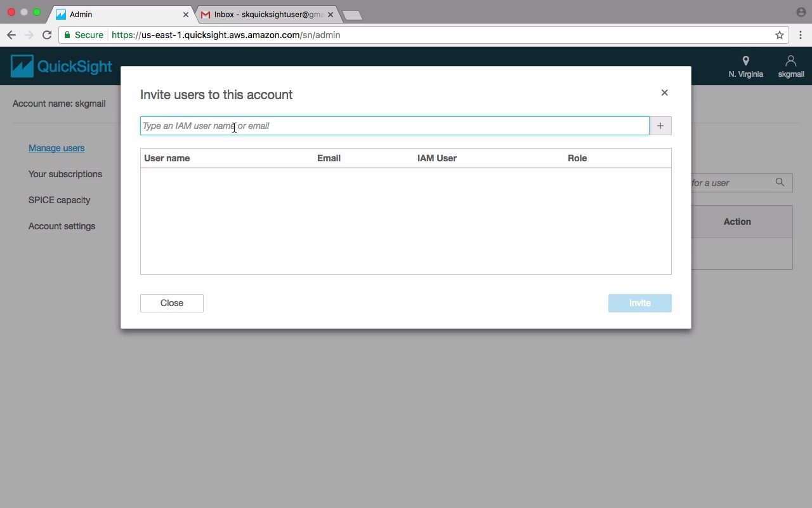This screenshot has width=812, height=508.
Task: Click the Invite button
Action: (x=639, y=303)
